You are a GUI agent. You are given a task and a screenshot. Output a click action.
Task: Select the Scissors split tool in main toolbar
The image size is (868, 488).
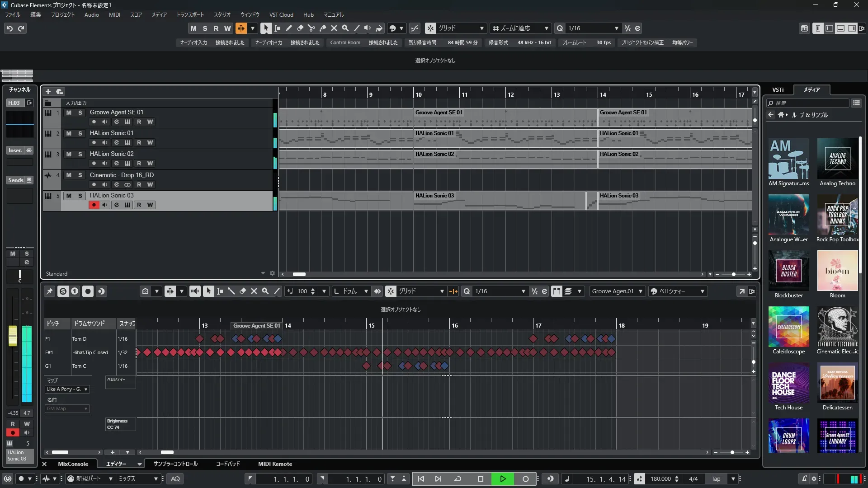(x=311, y=28)
